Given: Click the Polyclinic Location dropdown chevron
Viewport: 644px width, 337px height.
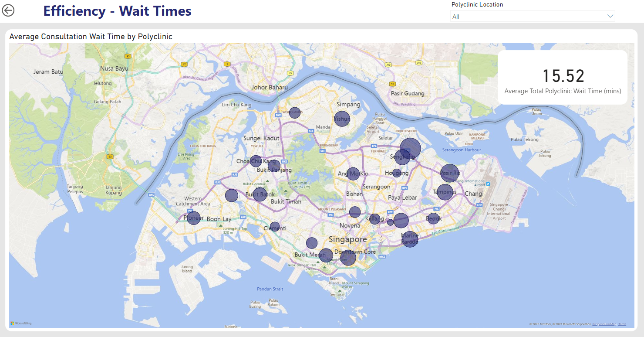Looking at the screenshot, I should 610,17.
